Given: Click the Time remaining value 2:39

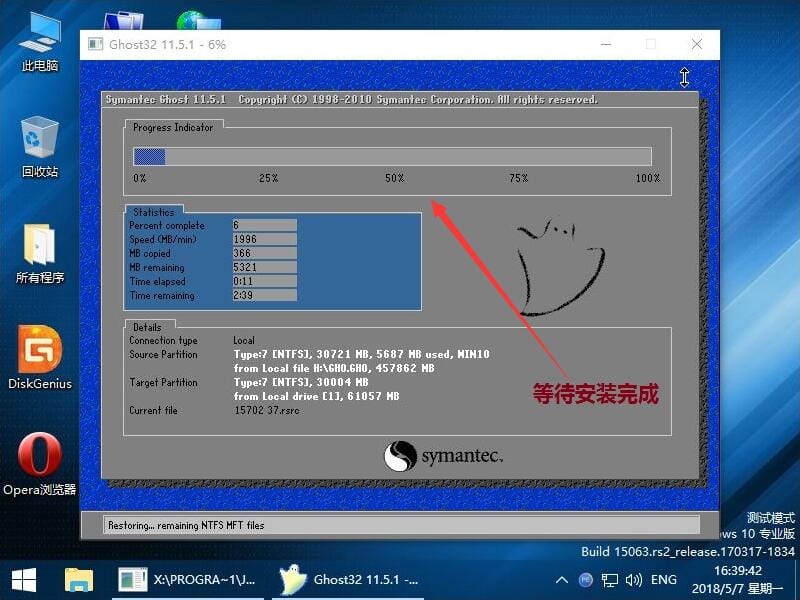Looking at the screenshot, I should coord(264,295).
